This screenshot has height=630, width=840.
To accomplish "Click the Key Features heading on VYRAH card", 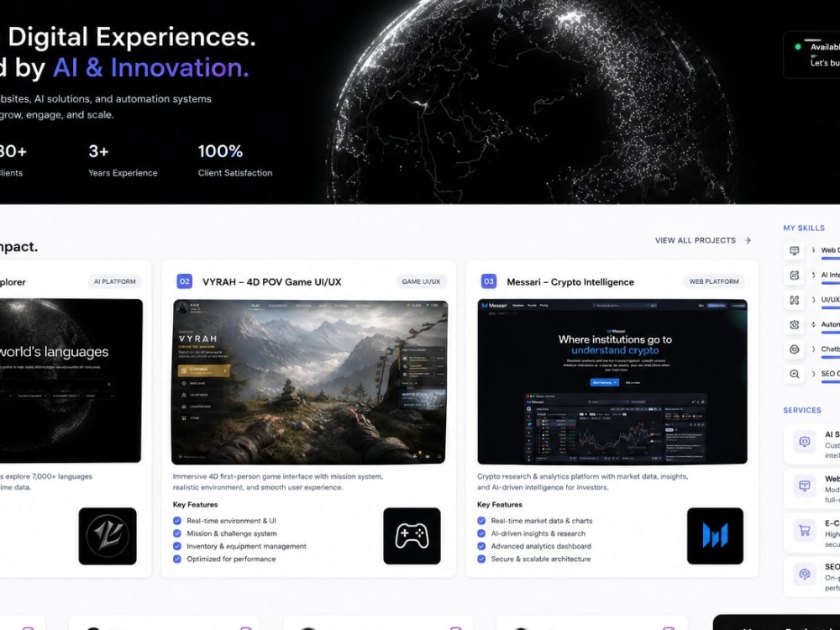I will [x=195, y=505].
